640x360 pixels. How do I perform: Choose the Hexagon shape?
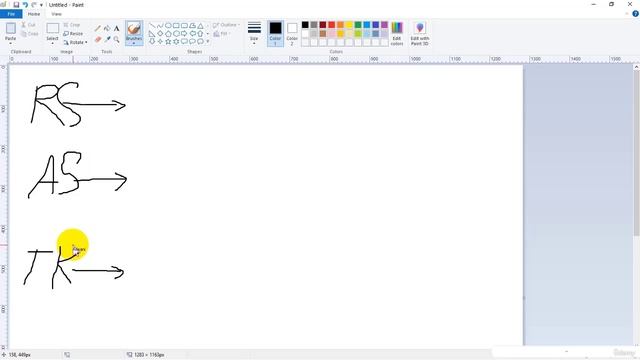tap(176, 33)
